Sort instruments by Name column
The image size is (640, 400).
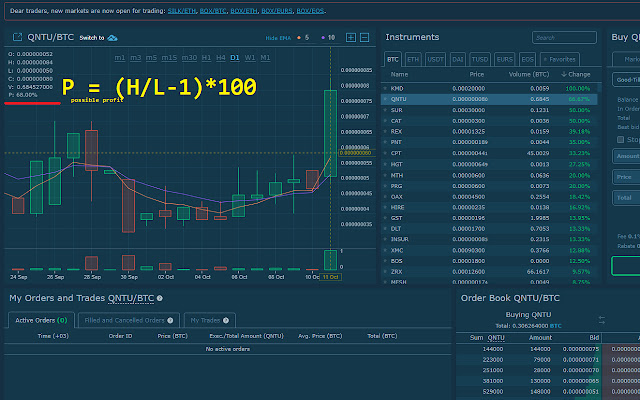(x=399, y=74)
